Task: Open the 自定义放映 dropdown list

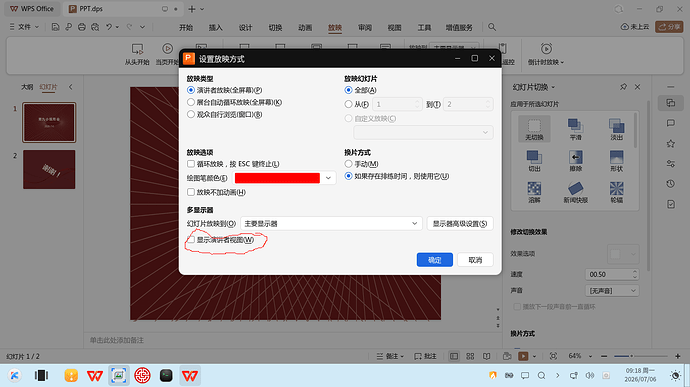Action: pyautogui.click(x=423, y=133)
